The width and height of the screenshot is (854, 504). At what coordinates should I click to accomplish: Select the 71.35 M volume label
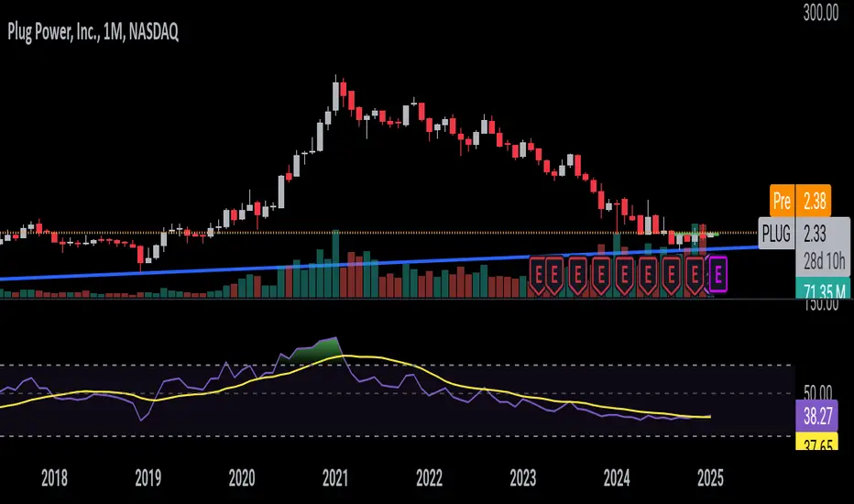pos(823,289)
